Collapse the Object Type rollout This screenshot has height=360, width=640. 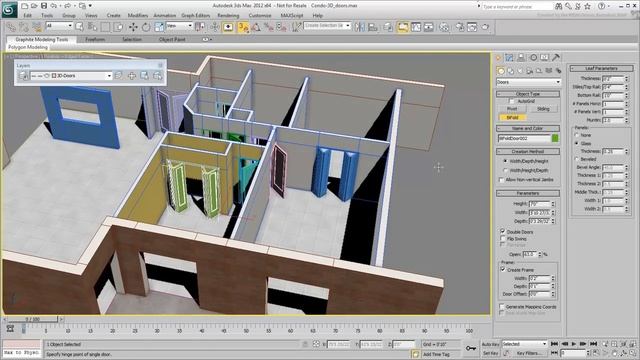pyautogui.click(x=528, y=94)
